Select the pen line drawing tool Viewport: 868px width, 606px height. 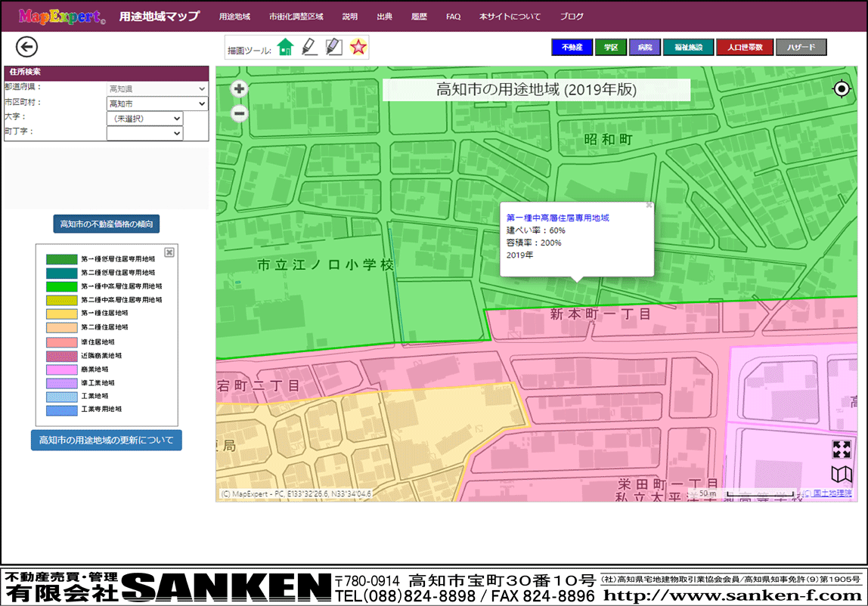pos(308,48)
